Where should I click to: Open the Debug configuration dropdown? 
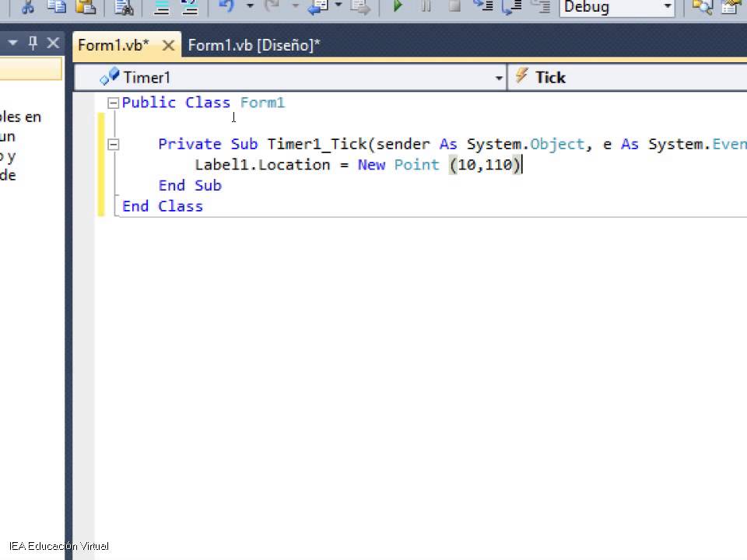617,7
